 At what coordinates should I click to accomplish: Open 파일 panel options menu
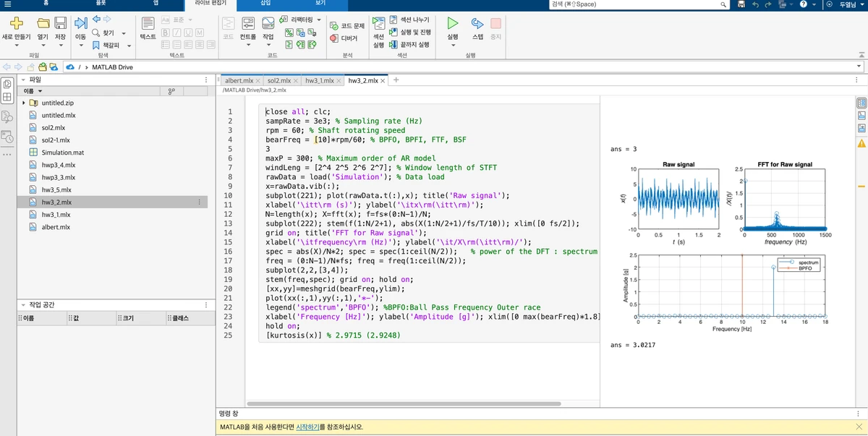(x=205, y=80)
